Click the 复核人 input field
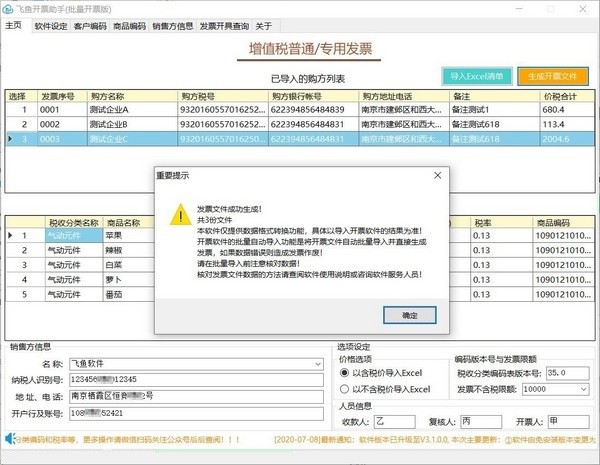 tap(481, 421)
